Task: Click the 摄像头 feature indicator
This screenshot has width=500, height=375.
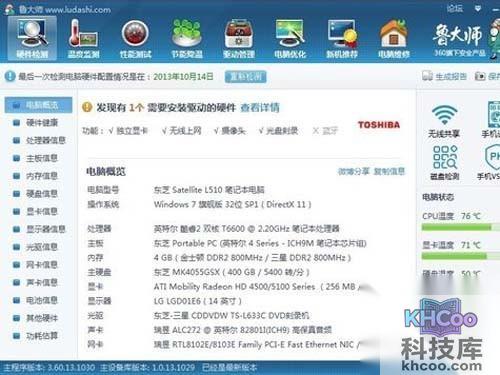Action: coord(230,131)
